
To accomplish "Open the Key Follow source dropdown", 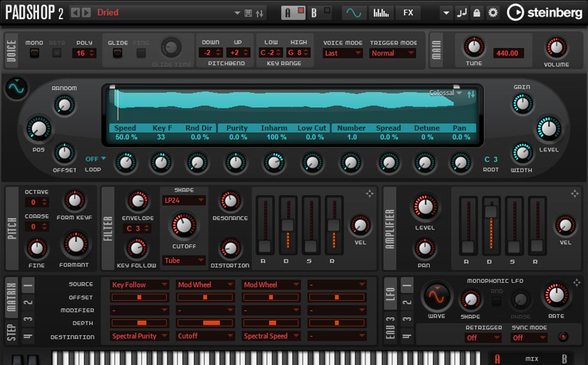I will pos(139,284).
